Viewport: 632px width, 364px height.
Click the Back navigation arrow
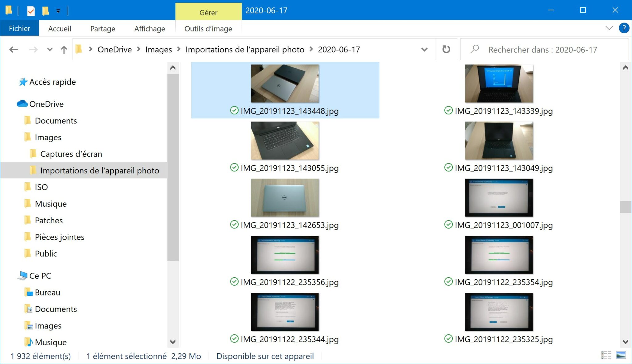(14, 49)
